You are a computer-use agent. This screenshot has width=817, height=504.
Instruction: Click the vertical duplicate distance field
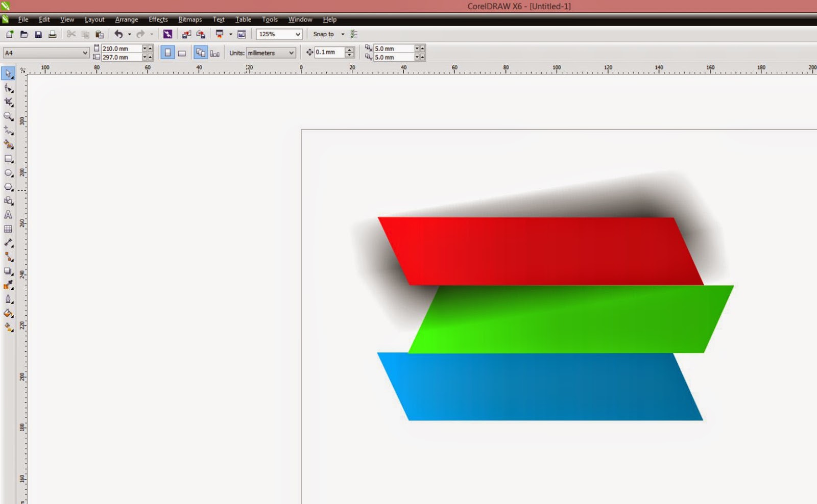pyautogui.click(x=394, y=57)
